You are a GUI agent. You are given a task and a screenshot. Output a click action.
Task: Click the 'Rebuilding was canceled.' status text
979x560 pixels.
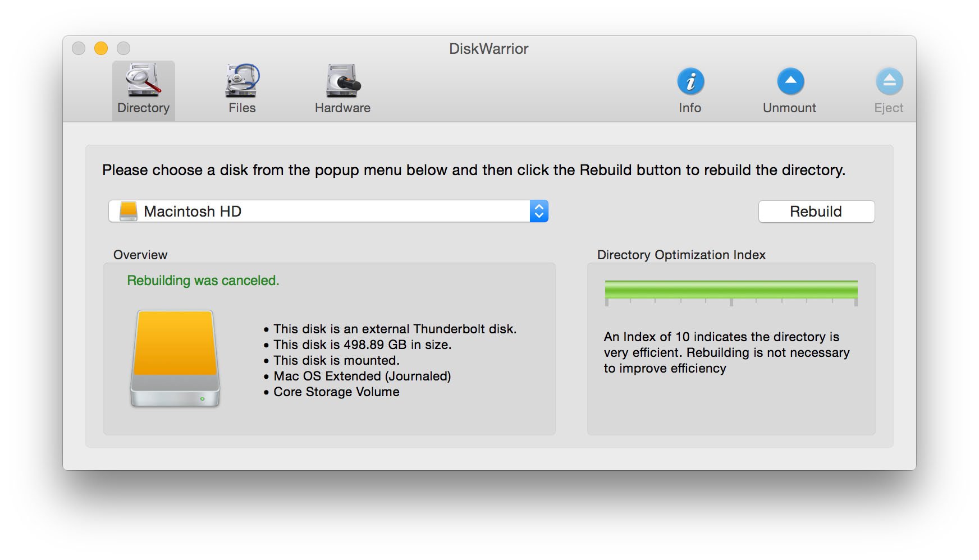tap(203, 281)
